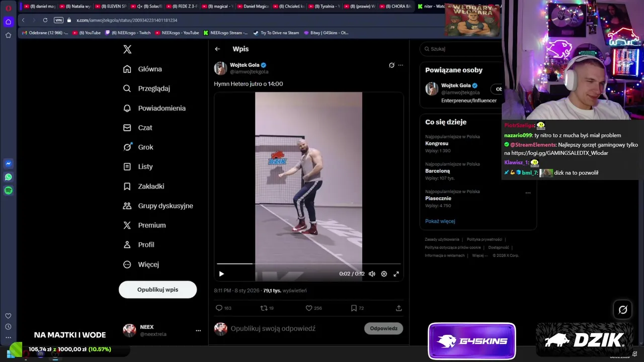The width and height of the screenshot is (644, 362).
Task: Click floating Grok button at bottom right
Action: point(623,310)
